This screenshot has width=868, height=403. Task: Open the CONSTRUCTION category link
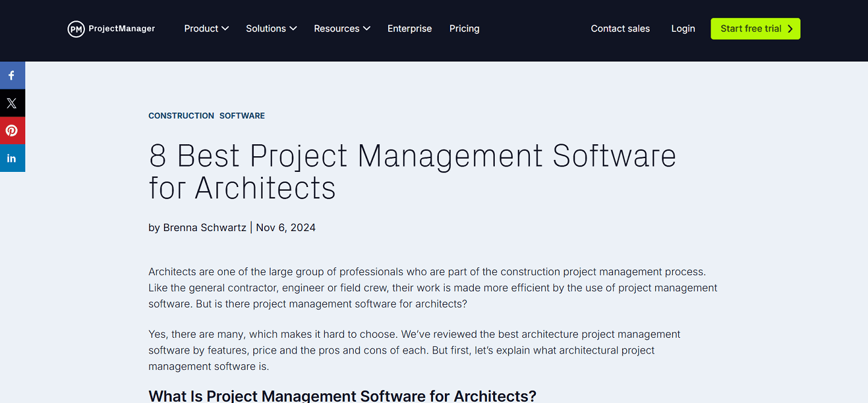point(181,115)
